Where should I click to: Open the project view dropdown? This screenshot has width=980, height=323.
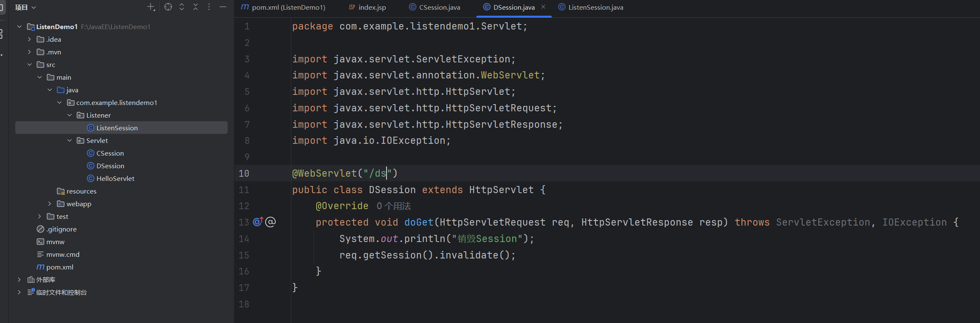(26, 7)
